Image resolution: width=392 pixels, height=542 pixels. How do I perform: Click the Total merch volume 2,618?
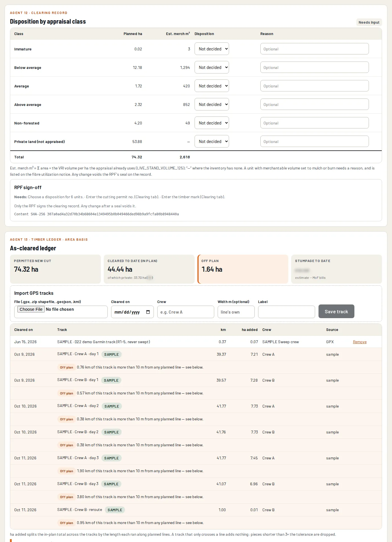click(x=185, y=157)
